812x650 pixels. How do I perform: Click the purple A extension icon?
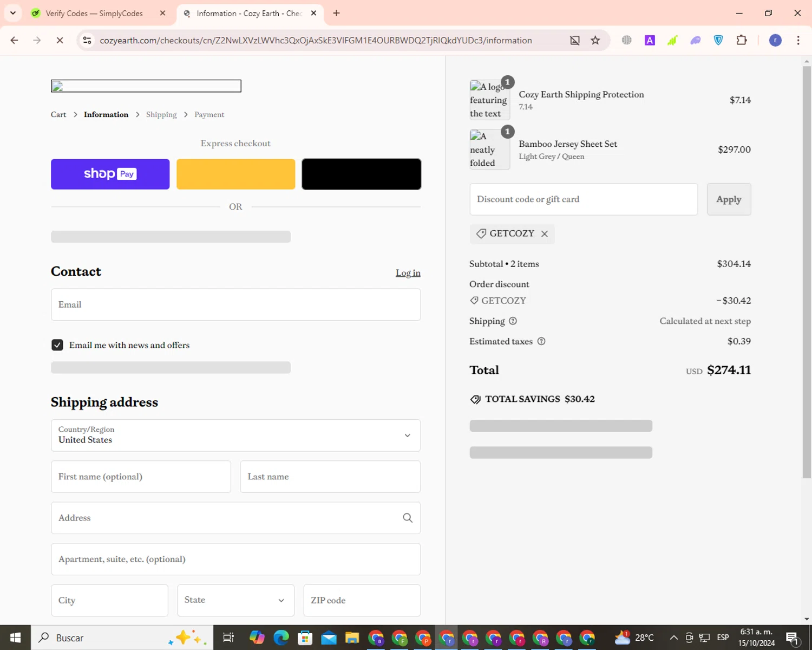(x=650, y=40)
